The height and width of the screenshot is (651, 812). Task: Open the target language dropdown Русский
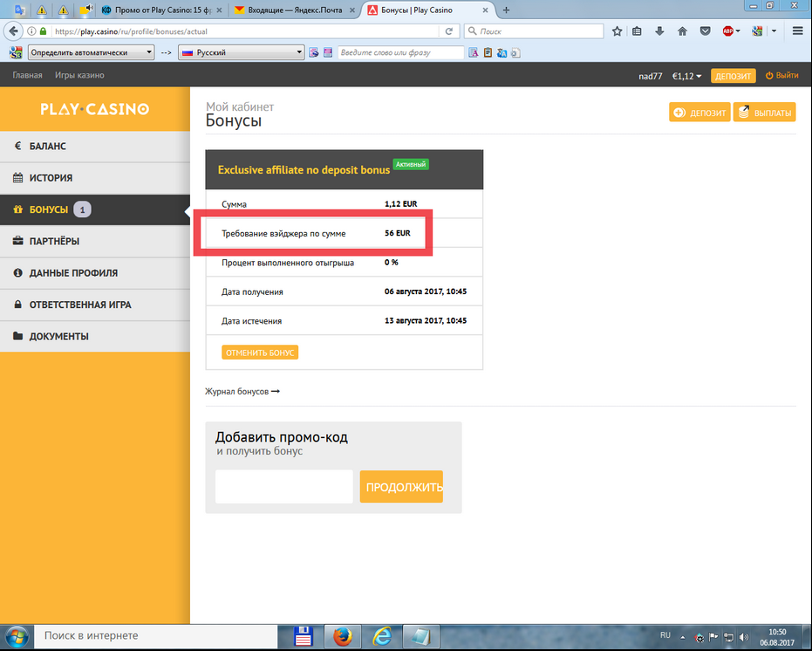[x=241, y=52]
